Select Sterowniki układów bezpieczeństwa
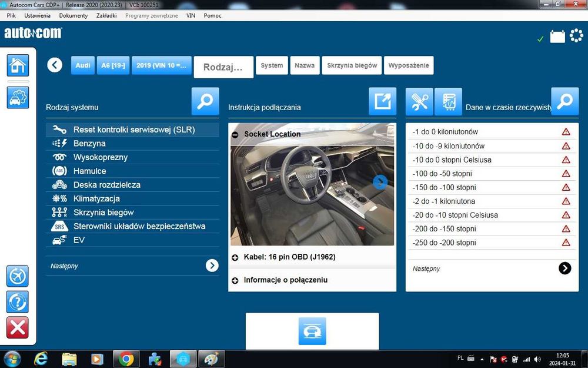The image size is (588, 368). (132, 227)
